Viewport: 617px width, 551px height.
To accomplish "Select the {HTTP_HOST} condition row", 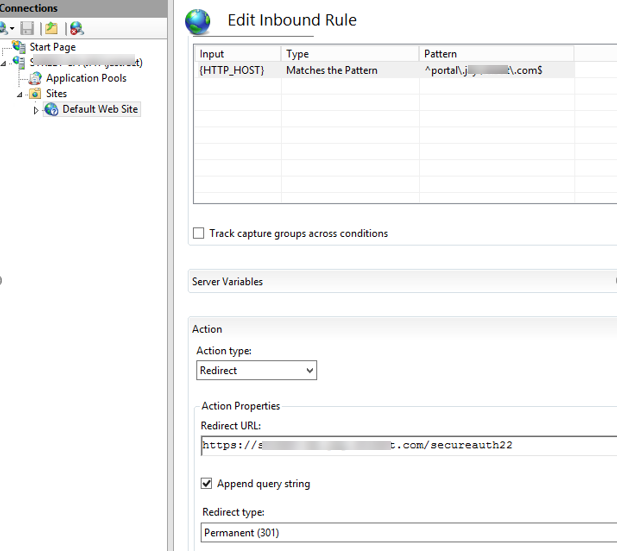I will point(384,70).
